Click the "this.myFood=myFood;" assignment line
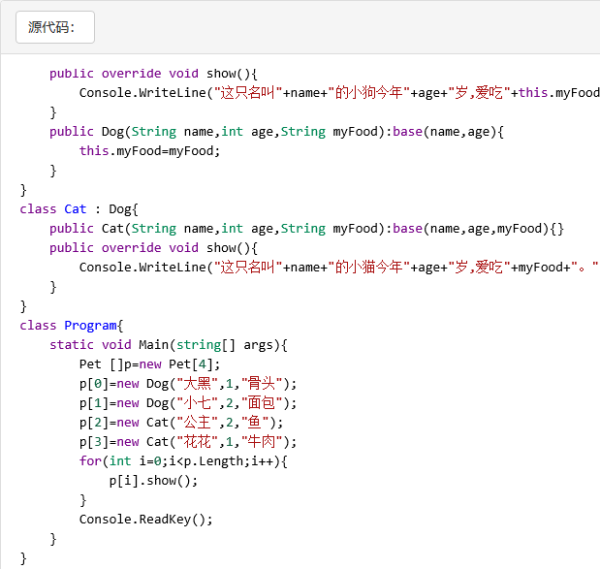This screenshot has height=569, width=600. tap(149, 151)
